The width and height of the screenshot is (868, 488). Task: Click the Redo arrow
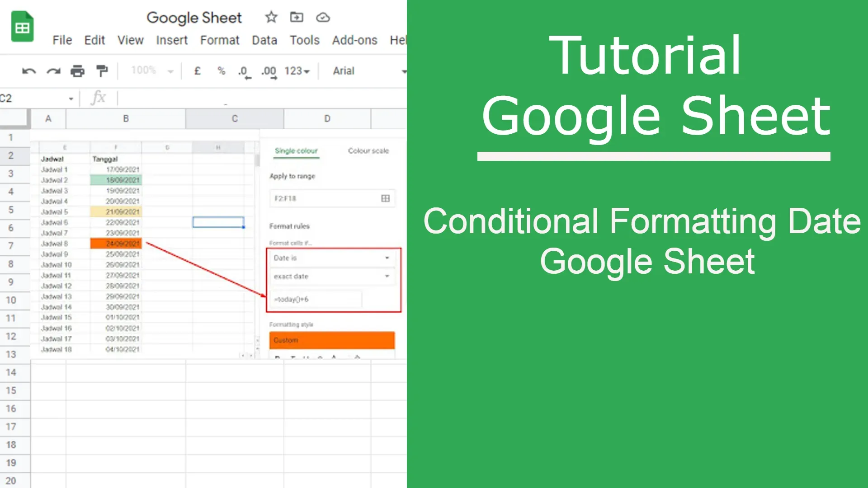tap(53, 71)
